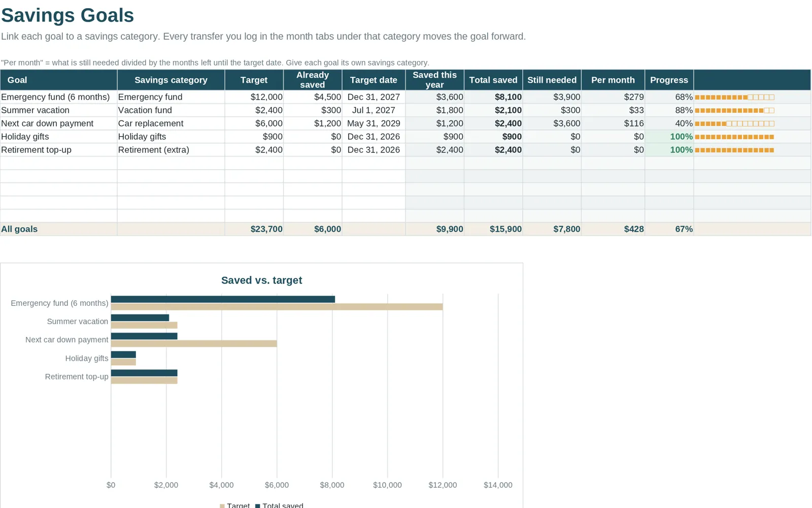Select the $23,700 total target cell
812x508 pixels.
tap(254, 229)
